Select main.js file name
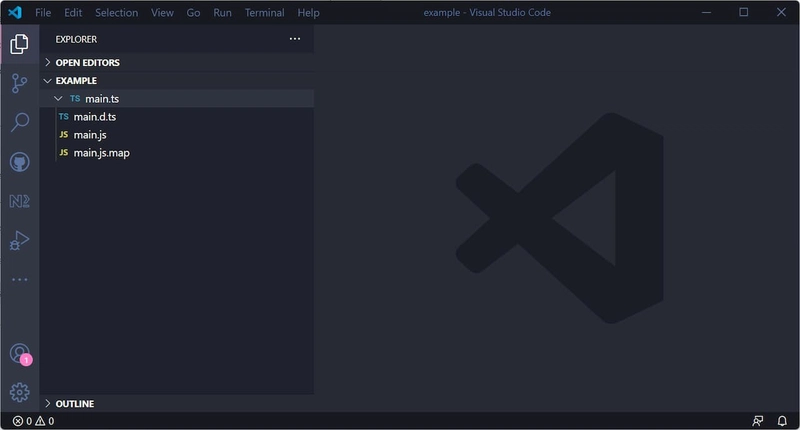 90,135
